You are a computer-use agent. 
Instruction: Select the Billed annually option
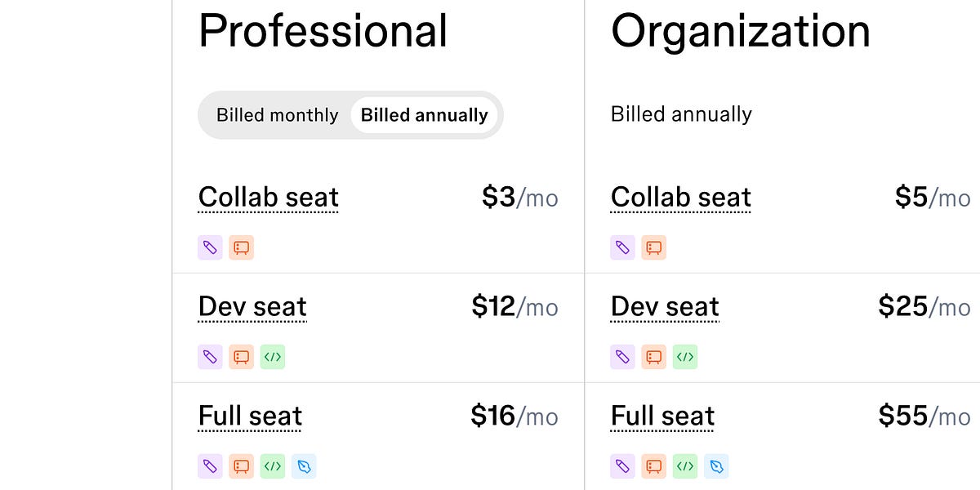click(423, 115)
